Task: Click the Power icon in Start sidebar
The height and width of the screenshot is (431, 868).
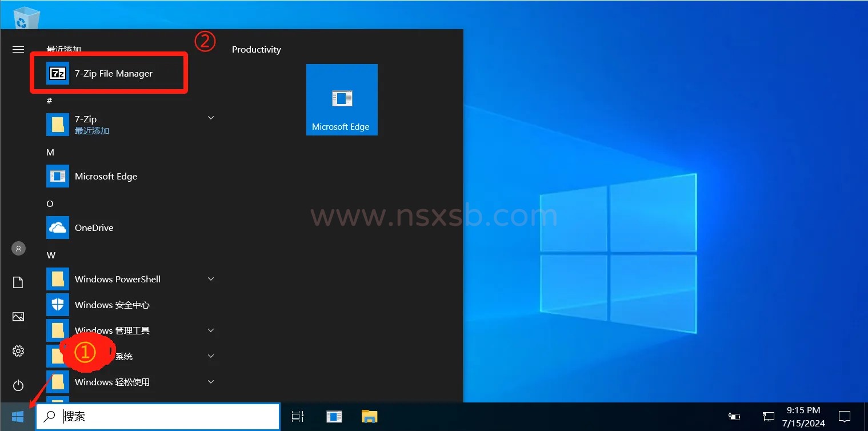Action: tap(18, 385)
